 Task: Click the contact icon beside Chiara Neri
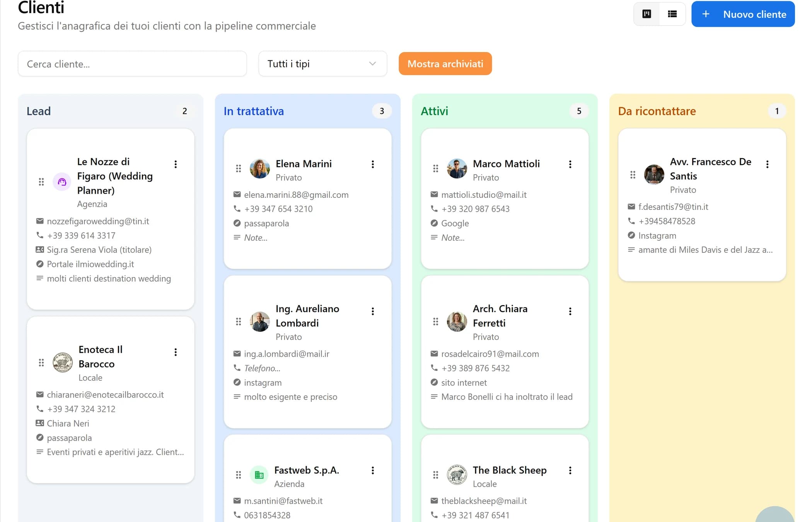39,423
